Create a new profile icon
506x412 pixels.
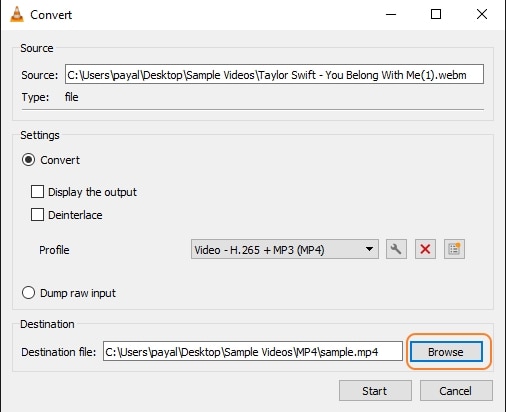(x=454, y=249)
